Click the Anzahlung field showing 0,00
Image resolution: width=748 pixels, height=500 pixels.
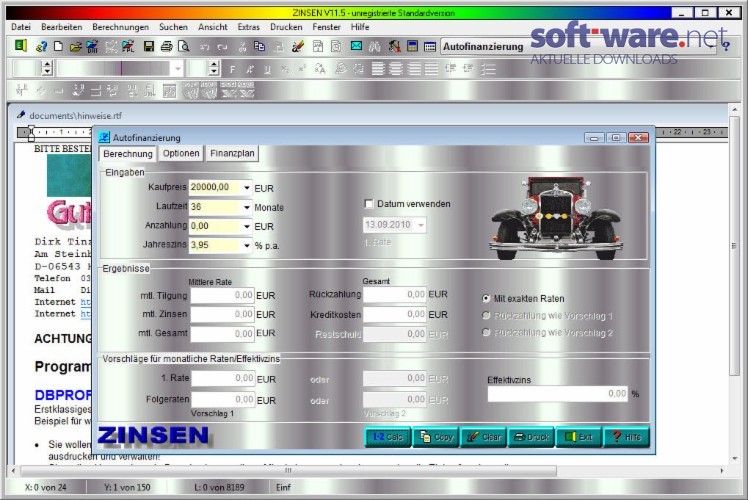(x=215, y=226)
